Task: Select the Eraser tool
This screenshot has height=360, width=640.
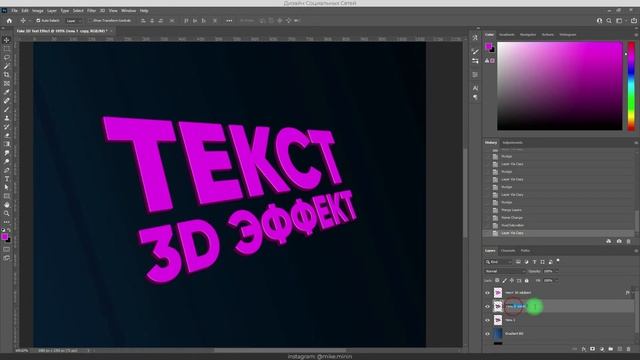Action: click(7, 135)
